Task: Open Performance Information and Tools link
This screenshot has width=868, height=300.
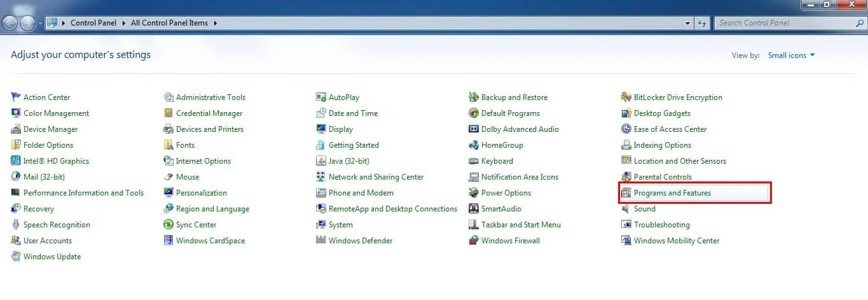Action: (83, 193)
